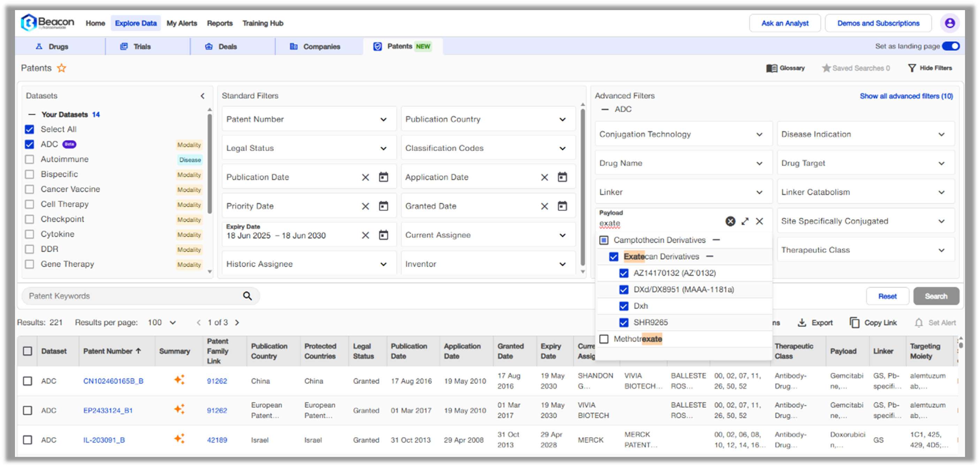The image size is (980, 467).
Task: Open AI summary for CN102460165B_B
Action: click(x=179, y=380)
